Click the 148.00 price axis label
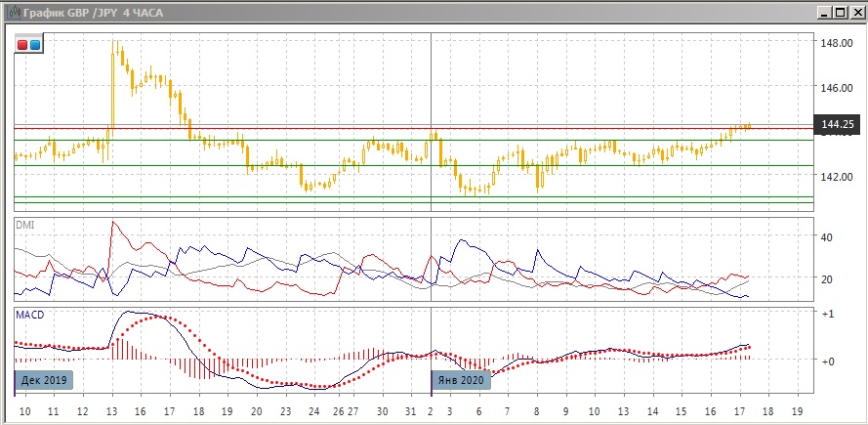The width and height of the screenshot is (868, 425). 838,44
